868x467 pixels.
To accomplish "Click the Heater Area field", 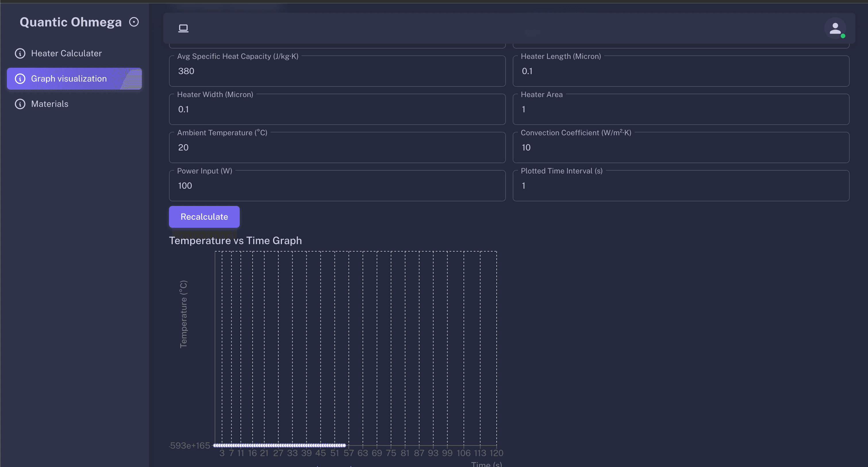I will pos(681,109).
